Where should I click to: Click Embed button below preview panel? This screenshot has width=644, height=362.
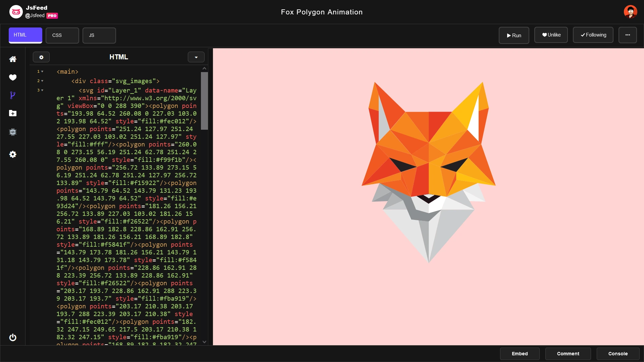[x=520, y=354]
